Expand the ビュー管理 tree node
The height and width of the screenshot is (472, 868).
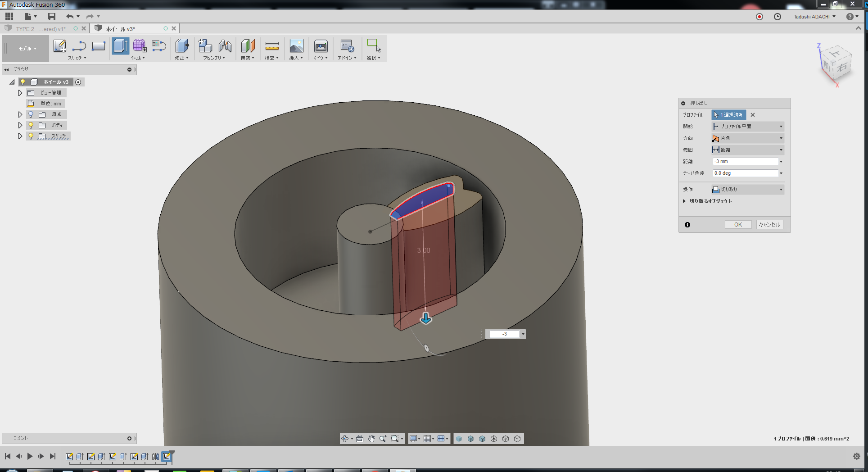coord(20,93)
